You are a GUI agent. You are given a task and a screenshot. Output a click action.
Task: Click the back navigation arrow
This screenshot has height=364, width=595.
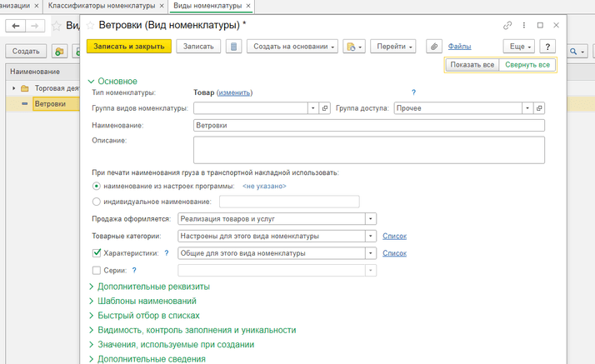click(15, 27)
